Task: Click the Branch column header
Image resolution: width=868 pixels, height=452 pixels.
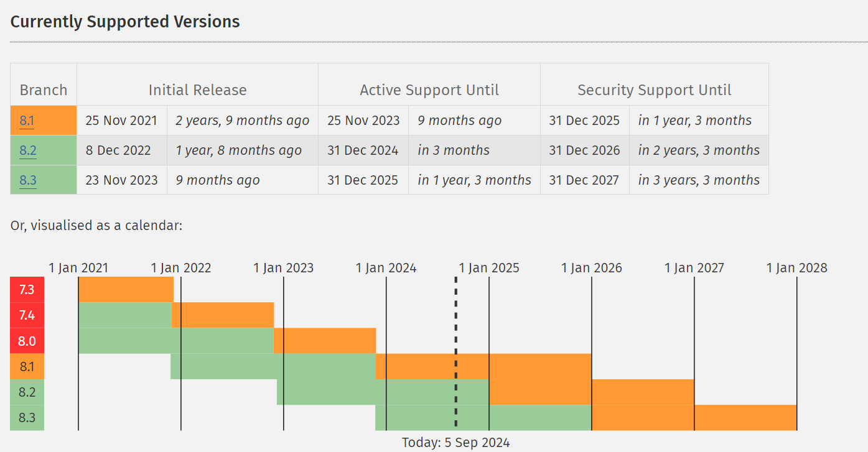Action: point(44,90)
